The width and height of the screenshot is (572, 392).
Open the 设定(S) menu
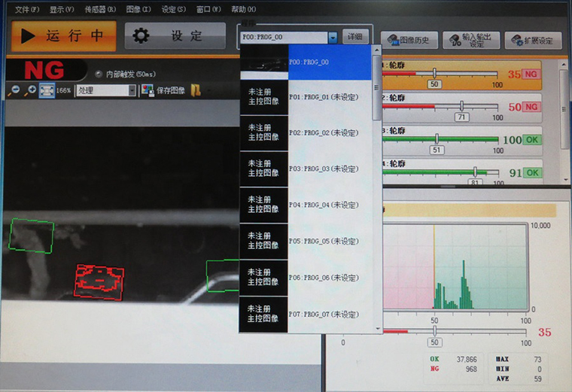click(174, 9)
